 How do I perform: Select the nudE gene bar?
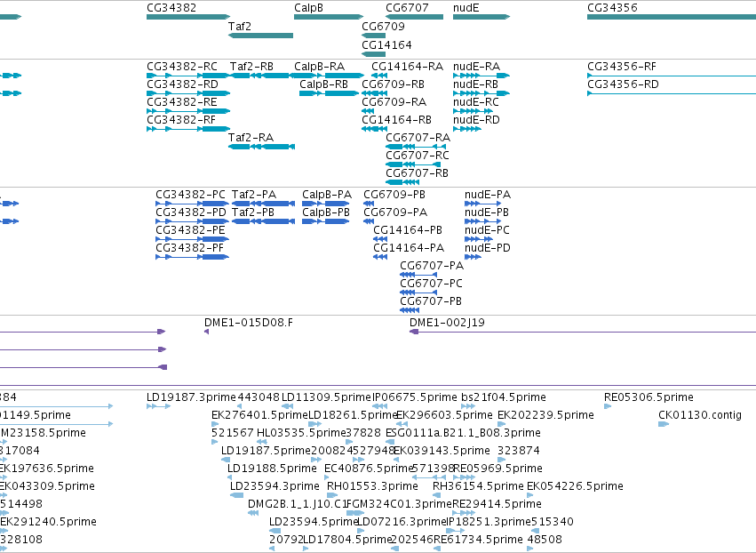(481, 17)
